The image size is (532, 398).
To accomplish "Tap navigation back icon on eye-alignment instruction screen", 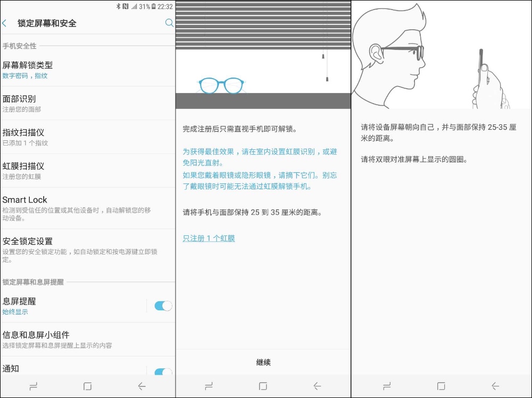I will pos(495,386).
